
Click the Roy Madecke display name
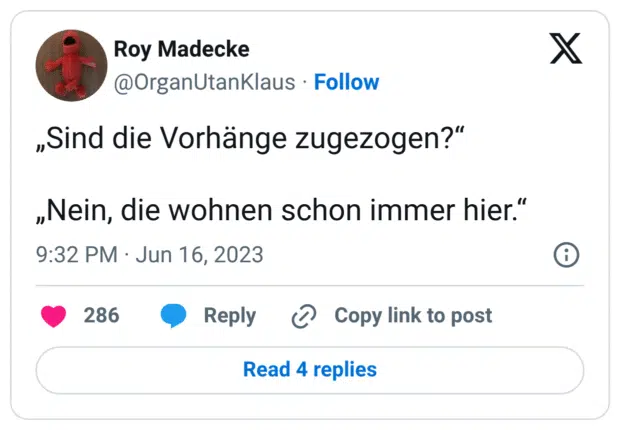click(x=182, y=49)
